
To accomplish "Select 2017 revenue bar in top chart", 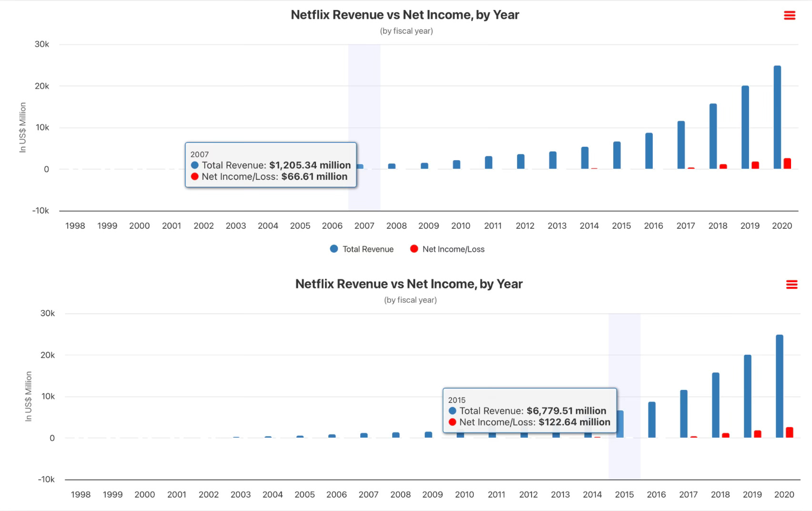I will click(x=681, y=145).
